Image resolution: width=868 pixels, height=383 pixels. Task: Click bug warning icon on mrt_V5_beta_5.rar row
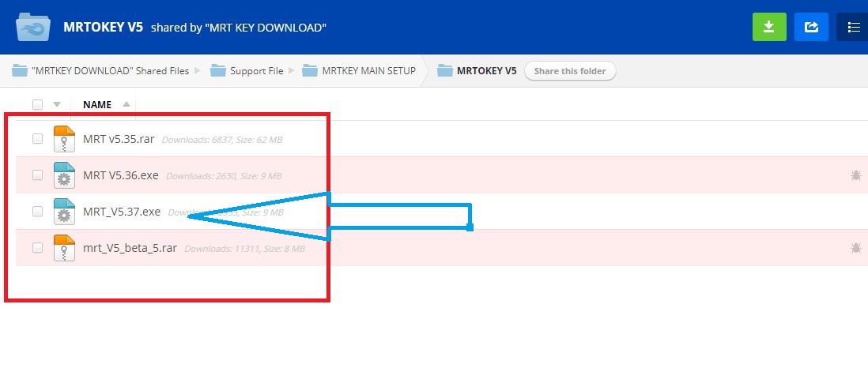(x=856, y=248)
